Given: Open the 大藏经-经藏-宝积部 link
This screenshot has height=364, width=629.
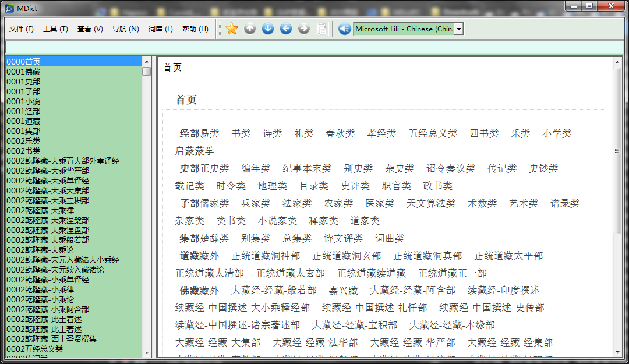Looking at the screenshot, I should [x=355, y=325].
